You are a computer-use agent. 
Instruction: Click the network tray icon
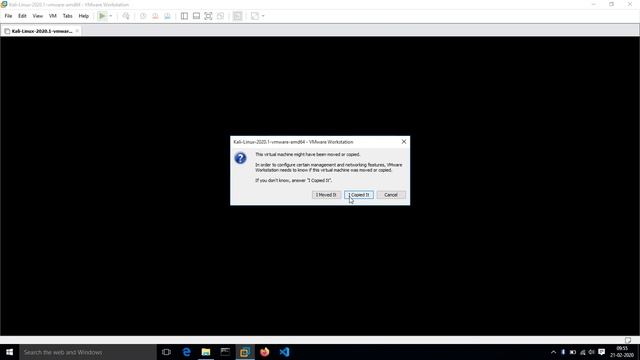click(582, 352)
